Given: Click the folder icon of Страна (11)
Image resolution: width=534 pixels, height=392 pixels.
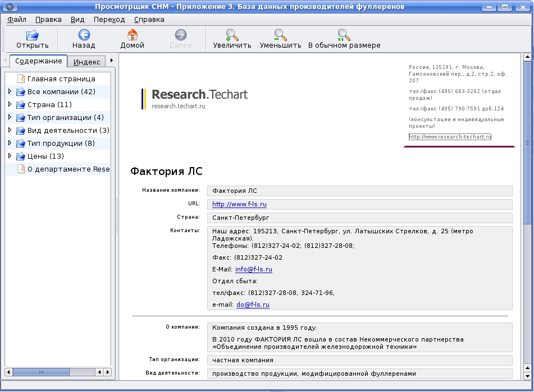Looking at the screenshot, I should (21, 104).
